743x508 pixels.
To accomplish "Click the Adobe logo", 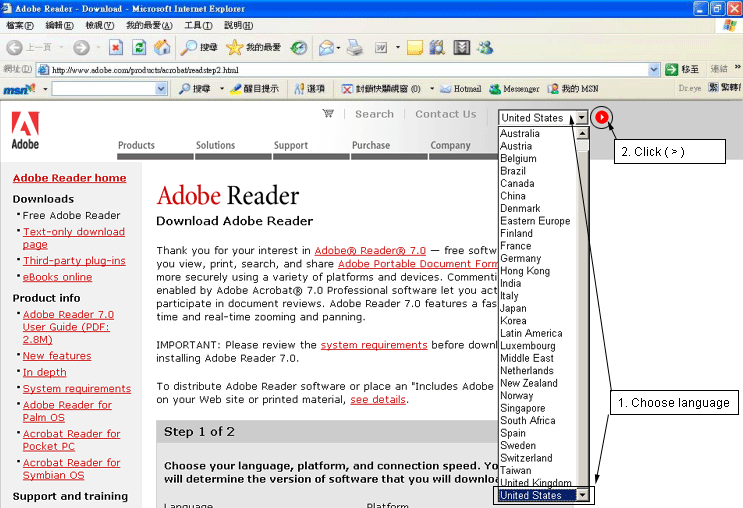I will pos(25,130).
